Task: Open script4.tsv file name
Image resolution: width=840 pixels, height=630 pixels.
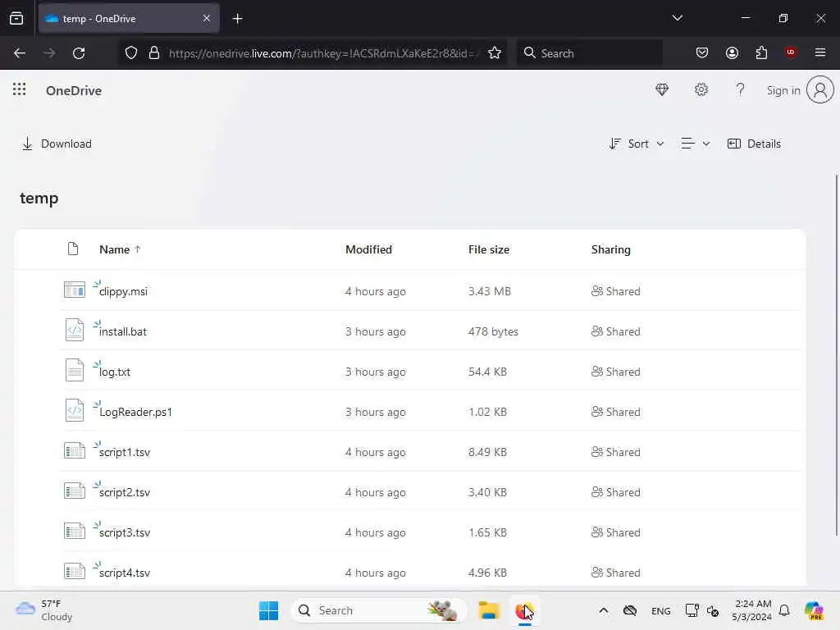Action: point(125,573)
